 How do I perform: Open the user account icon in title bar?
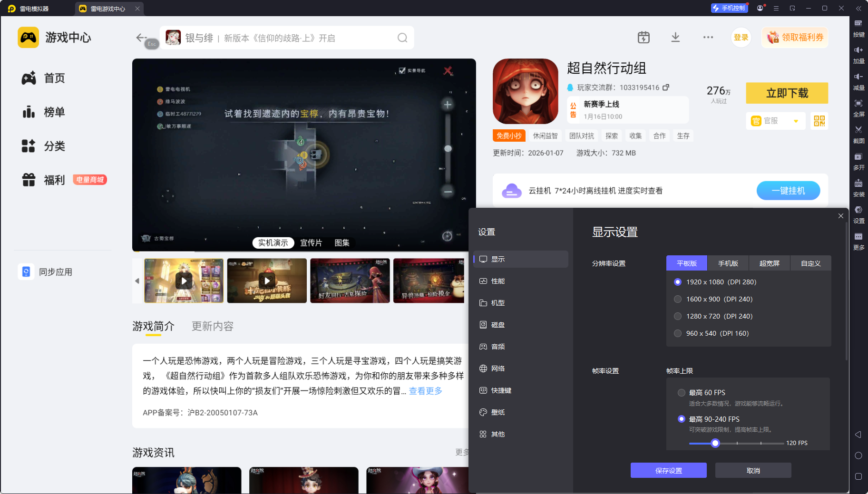coord(760,8)
